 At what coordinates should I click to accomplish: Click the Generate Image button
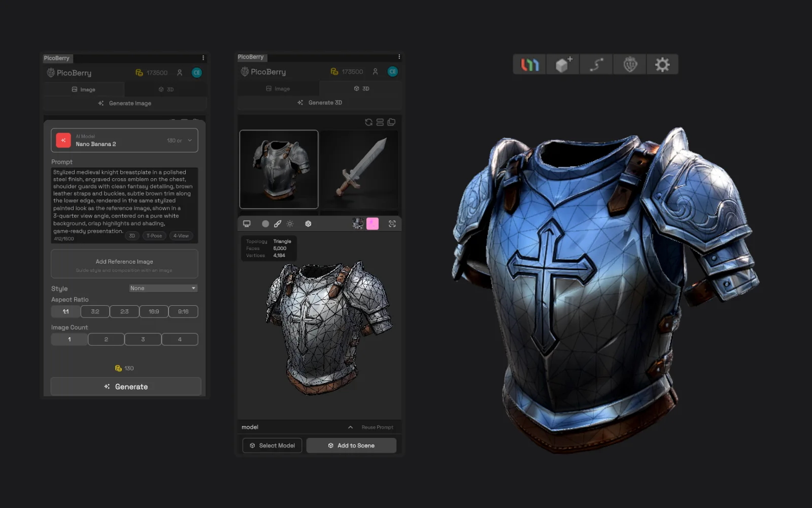click(125, 103)
